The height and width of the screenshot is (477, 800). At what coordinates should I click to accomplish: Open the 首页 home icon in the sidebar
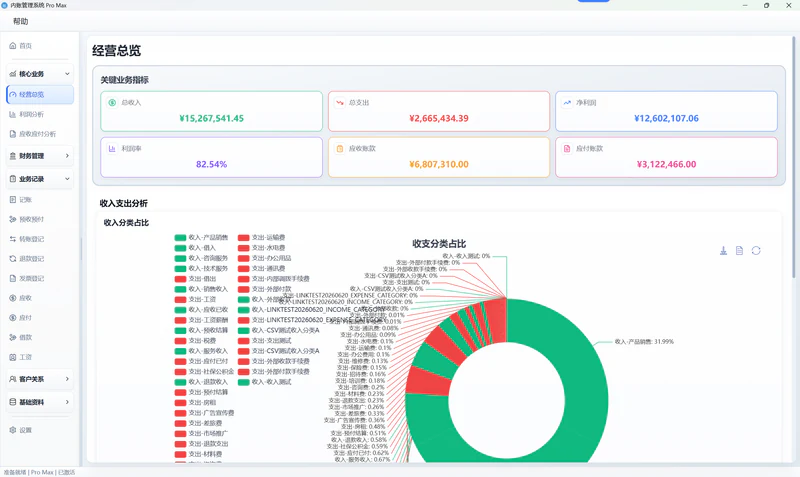(13, 46)
